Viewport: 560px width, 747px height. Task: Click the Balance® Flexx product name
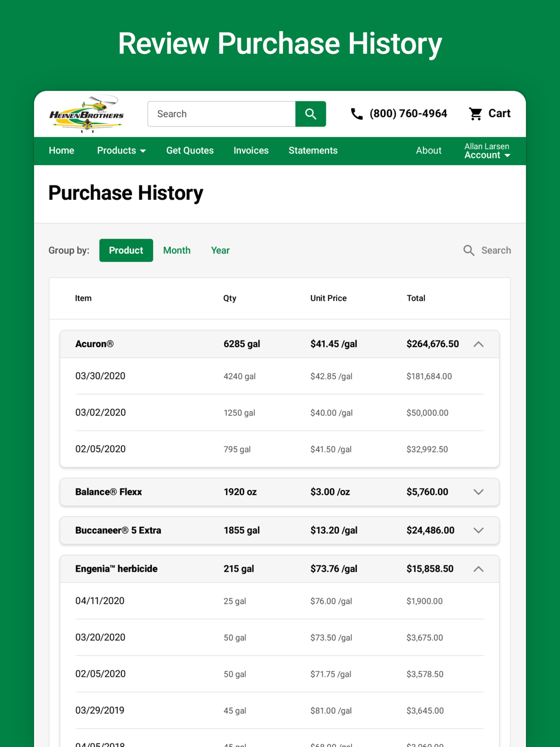pos(109,492)
